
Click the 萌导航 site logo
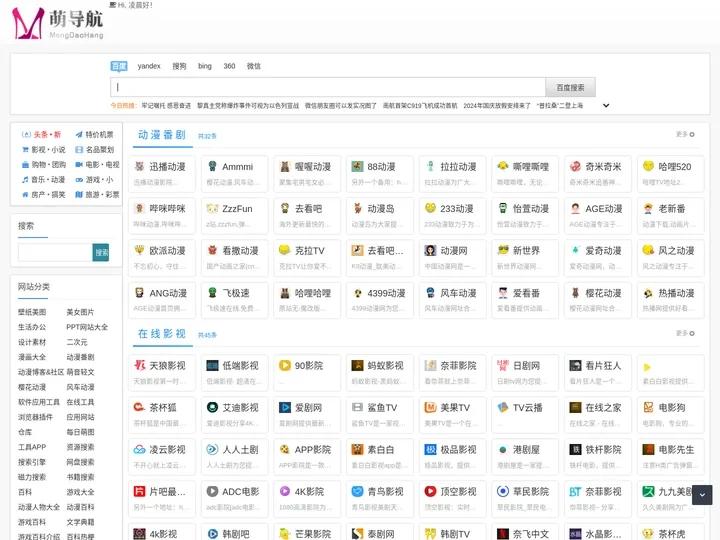(57, 23)
